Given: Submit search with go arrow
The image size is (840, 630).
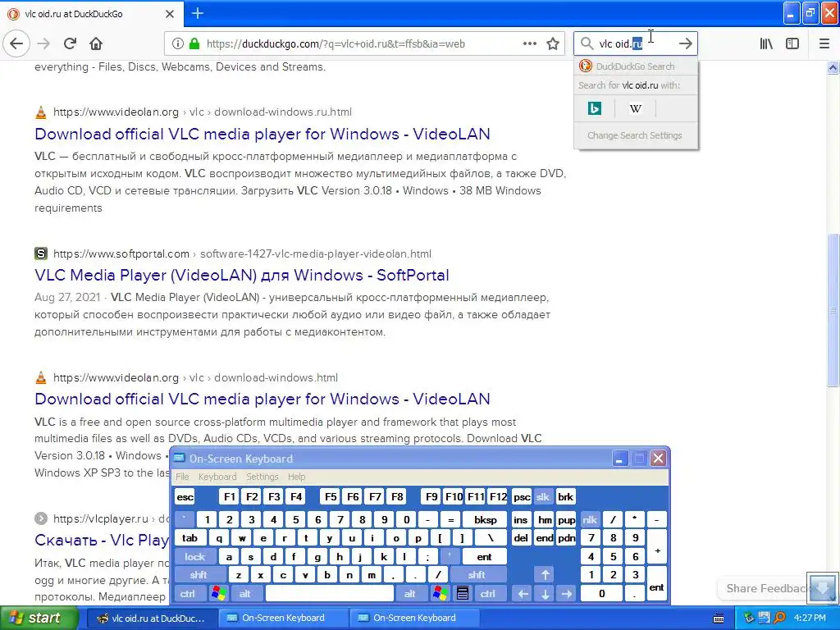Looking at the screenshot, I should click(685, 44).
